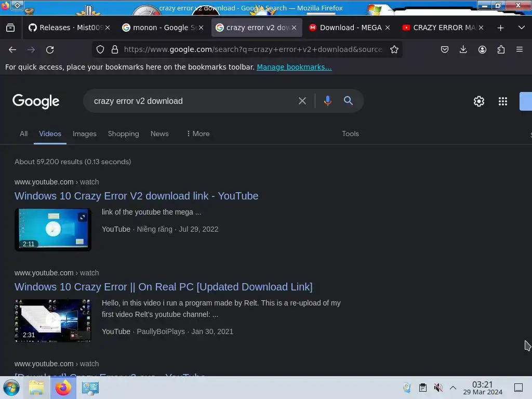Close the Download - MEGA tab
Screen dimensions: 532x399
388,28
